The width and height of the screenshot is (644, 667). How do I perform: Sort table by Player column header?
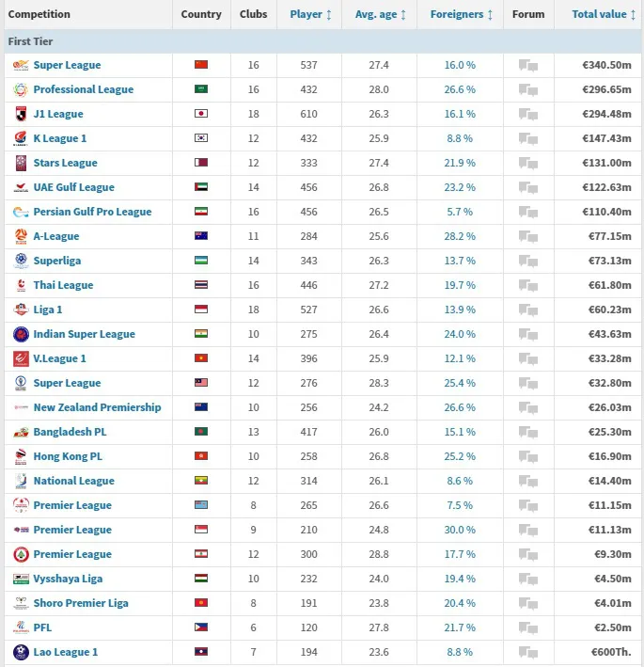click(310, 14)
